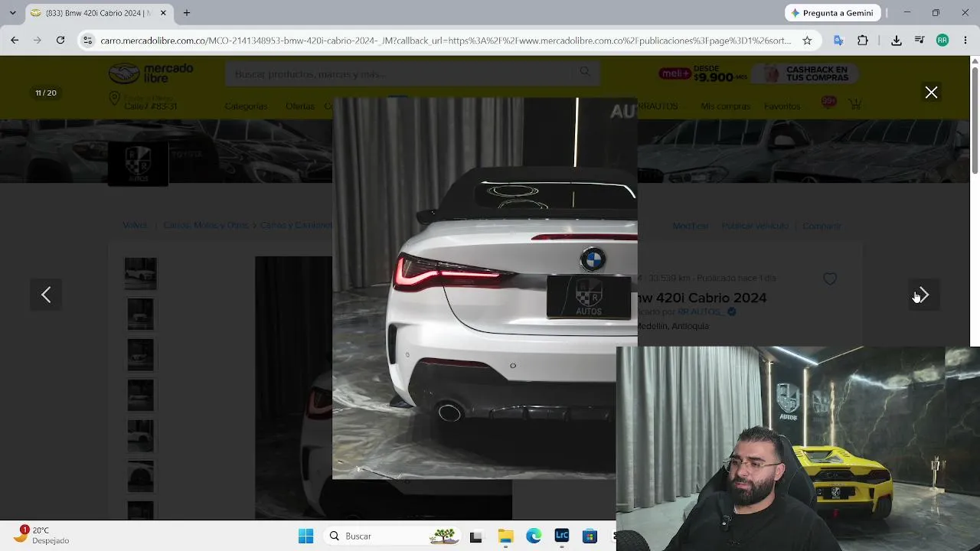Click the enlarged BMW rear photo
This screenshot has width=980, height=551.
485,288
